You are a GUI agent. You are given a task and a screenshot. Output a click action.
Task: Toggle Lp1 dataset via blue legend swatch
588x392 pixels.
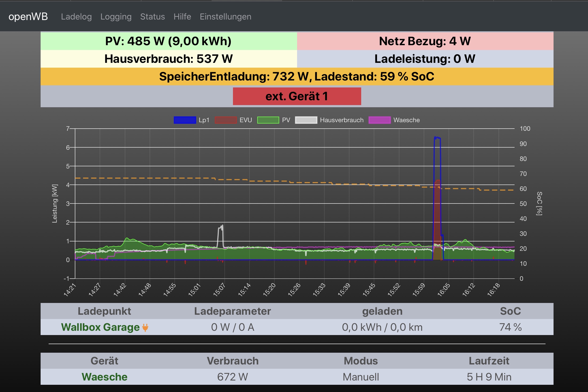coord(185,120)
